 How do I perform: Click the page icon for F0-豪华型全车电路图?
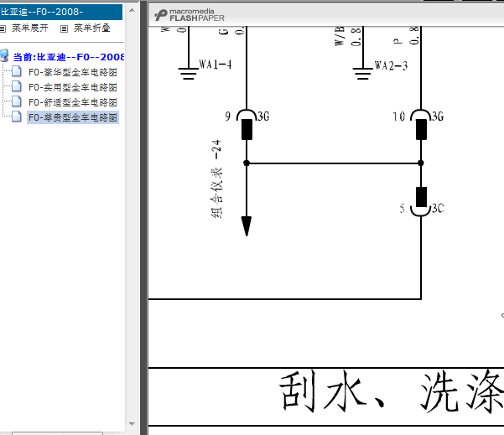tap(17, 71)
